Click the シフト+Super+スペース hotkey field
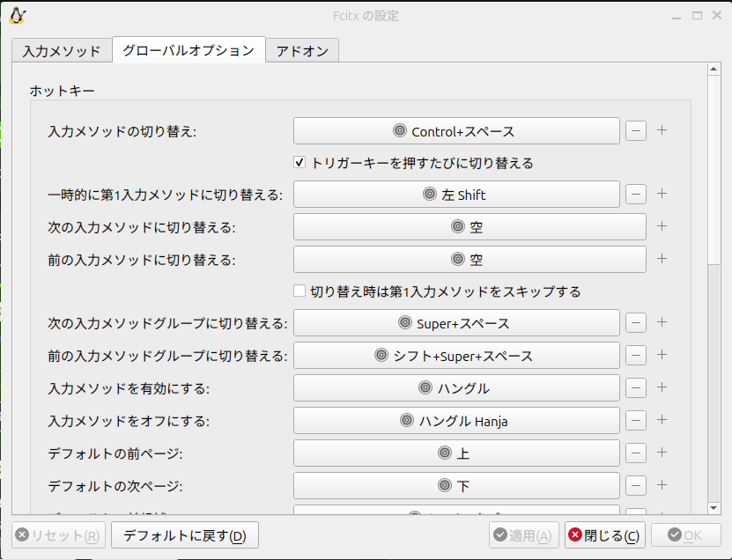 (x=456, y=356)
